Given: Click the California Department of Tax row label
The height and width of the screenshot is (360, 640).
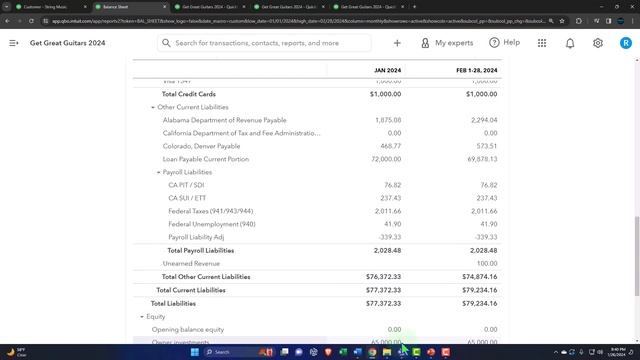Looking at the screenshot, I should (242, 133).
